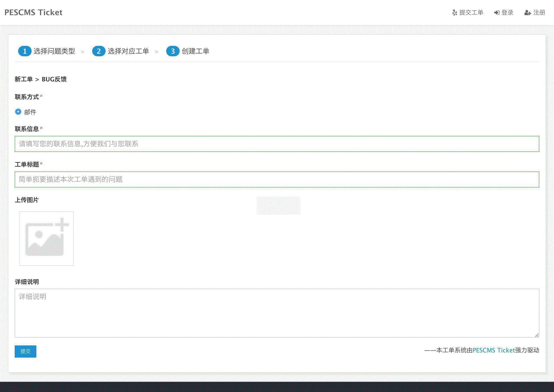554x392 pixels.
Task: Click inside the 详细说明 textarea
Action: point(277,313)
